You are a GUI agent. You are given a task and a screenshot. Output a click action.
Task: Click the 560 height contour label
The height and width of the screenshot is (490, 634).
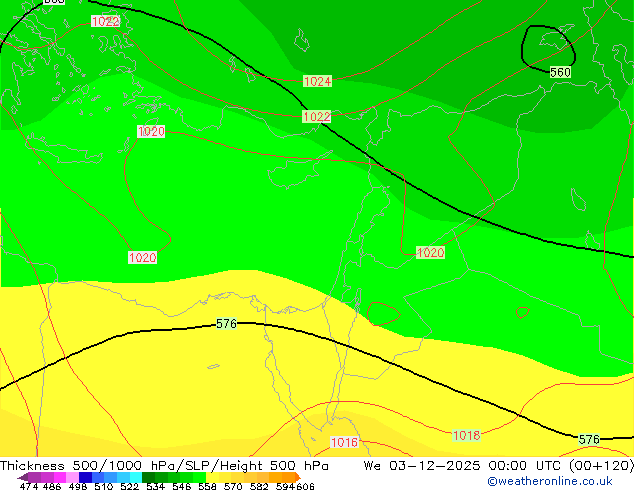(x=560, y=72)
